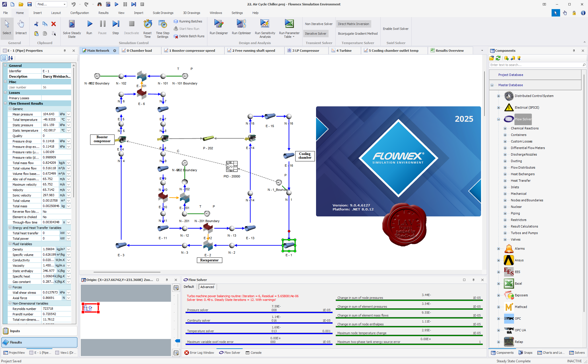Open the Configuration menu
Screen dimensions: 588x364
[79, 13]
